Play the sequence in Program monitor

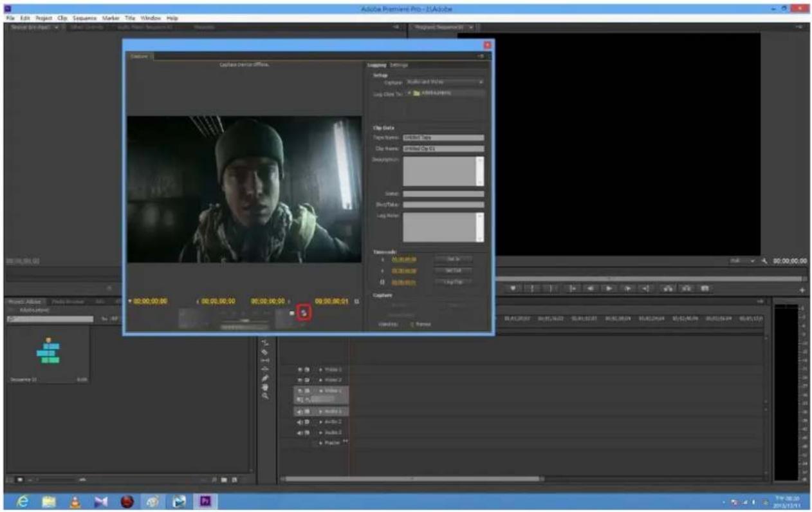(x=609, y=289)
